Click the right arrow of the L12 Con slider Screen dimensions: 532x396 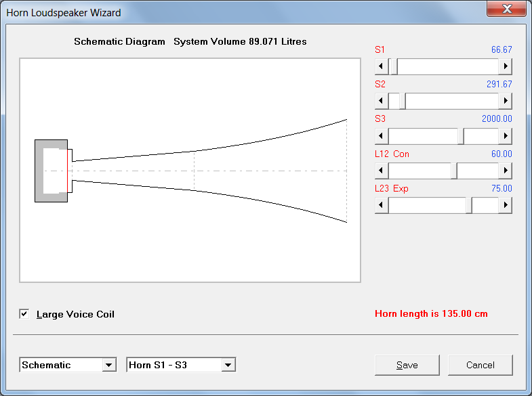coord(505,171)
